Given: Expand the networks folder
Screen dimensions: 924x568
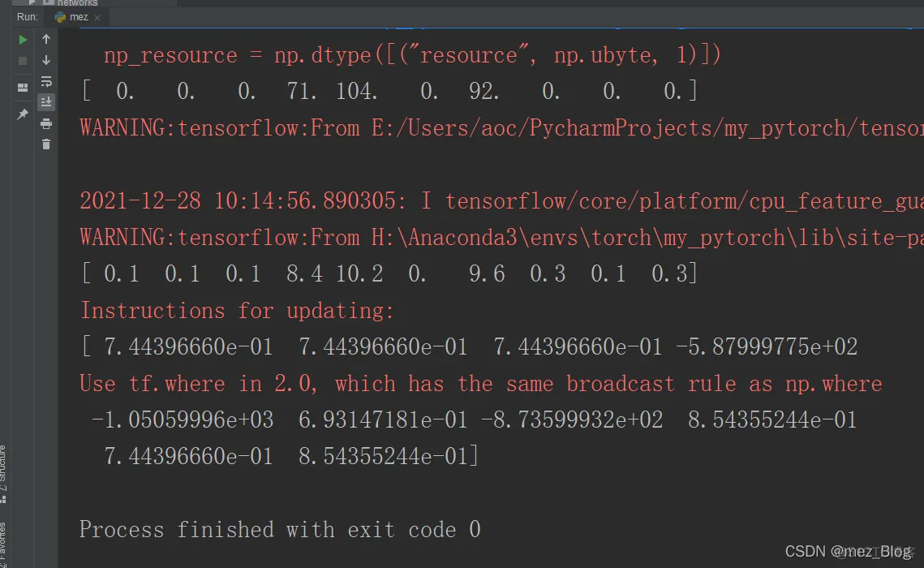Looking at the screenshot, I should pos(32,3).
